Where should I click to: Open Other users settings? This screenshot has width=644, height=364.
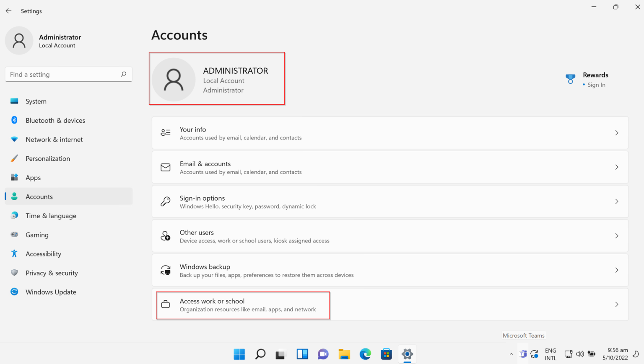coord(389,236)
